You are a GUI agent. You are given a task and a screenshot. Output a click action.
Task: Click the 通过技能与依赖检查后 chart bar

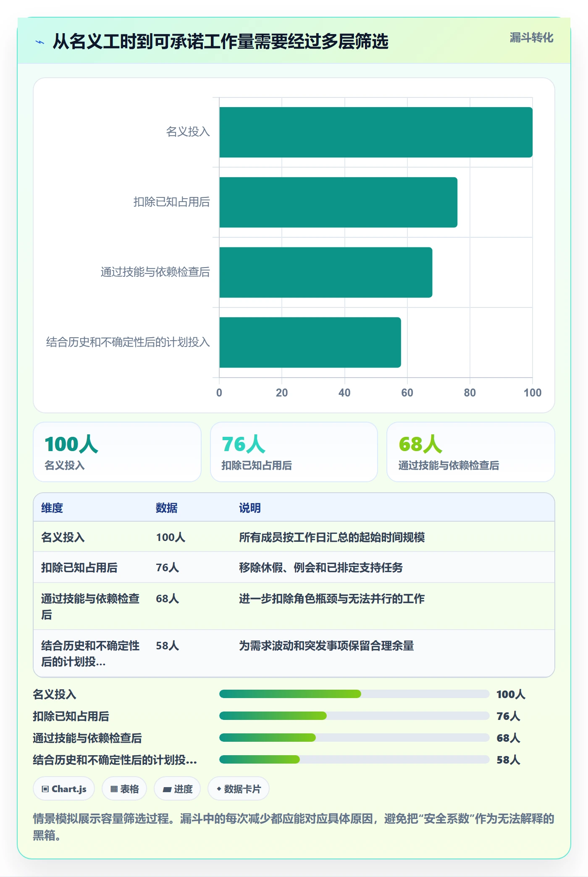coord(325,272)
